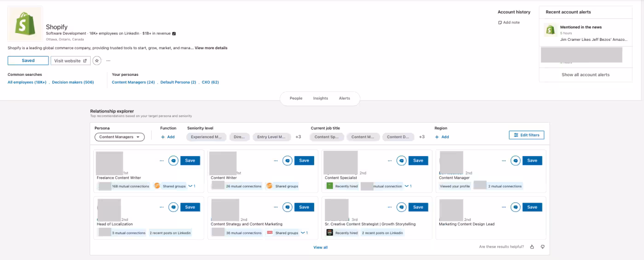Save the Content Writer lead

(x=304, y=161)
